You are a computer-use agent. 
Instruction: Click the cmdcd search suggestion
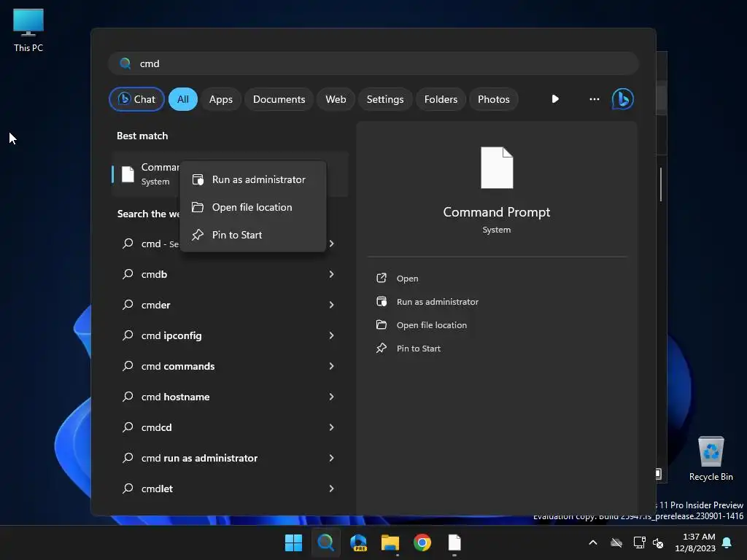pos(219,427)
